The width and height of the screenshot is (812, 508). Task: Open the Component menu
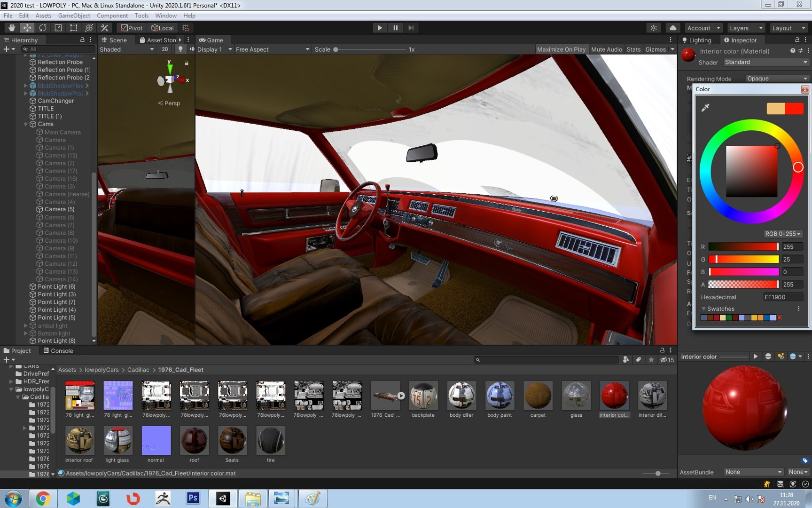click(112, 16)
